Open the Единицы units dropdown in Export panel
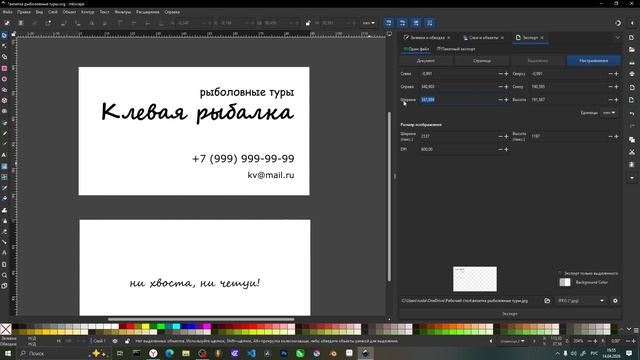640x360 pixels. 609,113
